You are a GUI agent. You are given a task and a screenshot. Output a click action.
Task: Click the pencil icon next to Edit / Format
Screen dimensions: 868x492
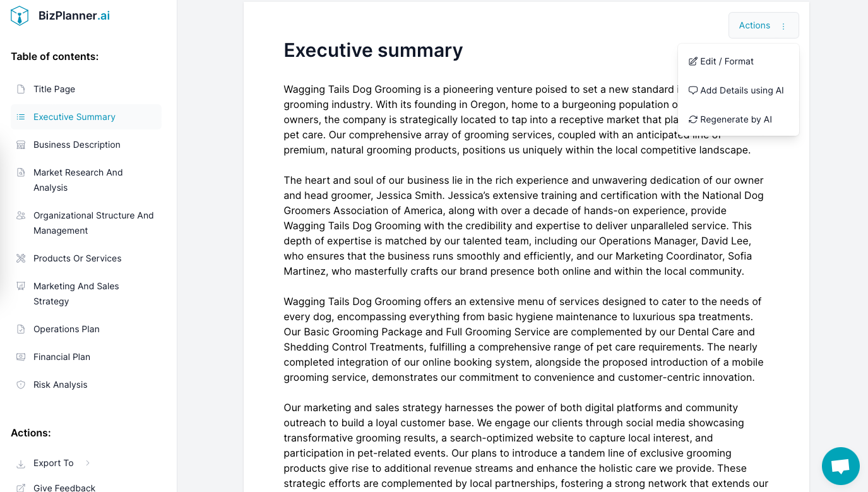tap(693, 61)
